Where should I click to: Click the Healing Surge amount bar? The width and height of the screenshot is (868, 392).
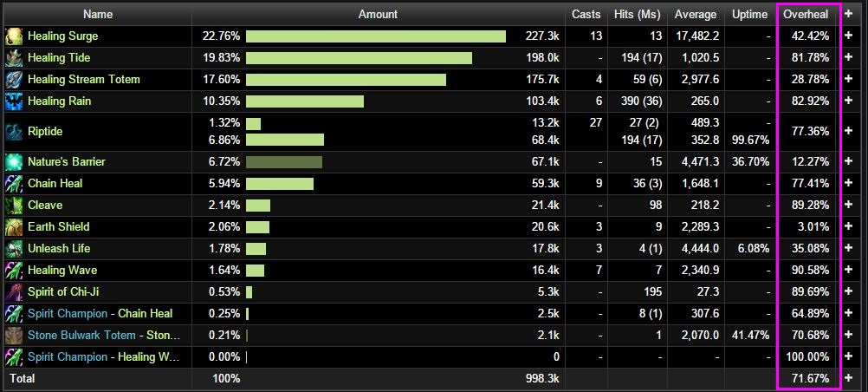[x=376, y=36]
